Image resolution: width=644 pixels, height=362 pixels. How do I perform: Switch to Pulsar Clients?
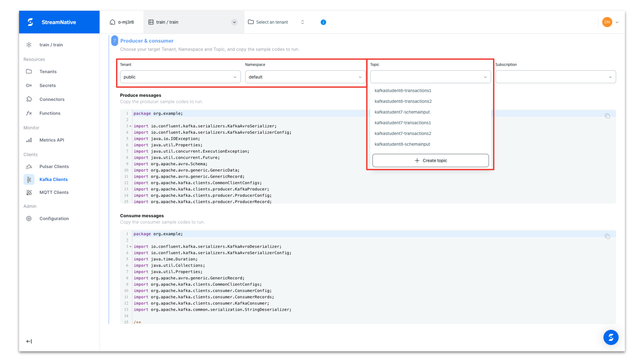54,167
